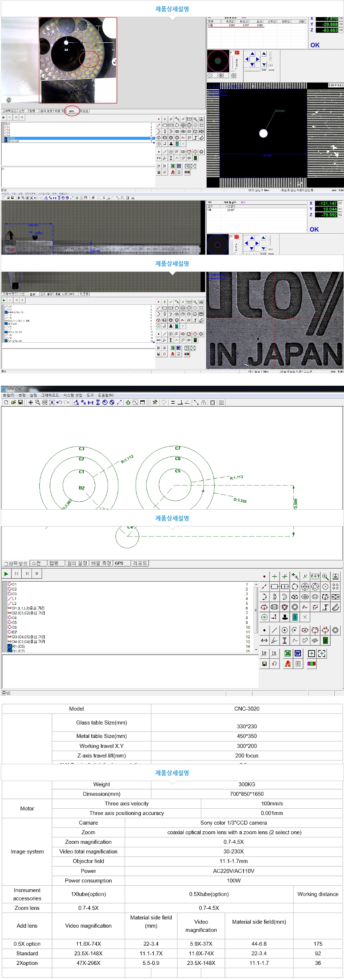Select the red line measure tool
Screen dimensions: 344x980
tap(264, 586)
